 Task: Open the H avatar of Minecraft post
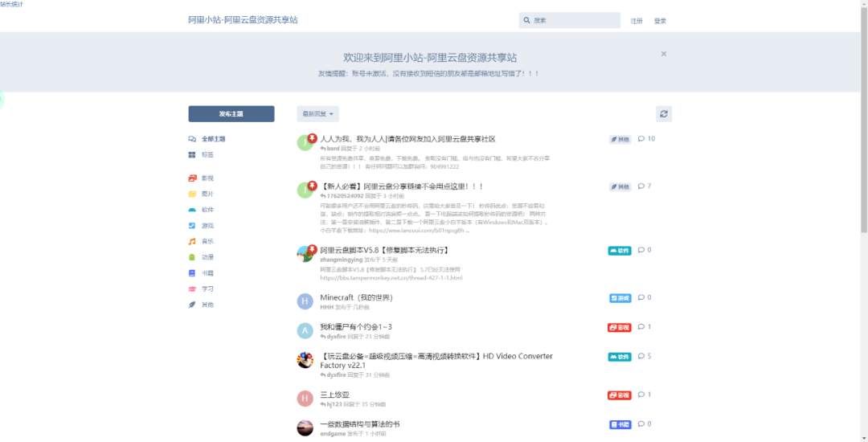coord(305,301)
